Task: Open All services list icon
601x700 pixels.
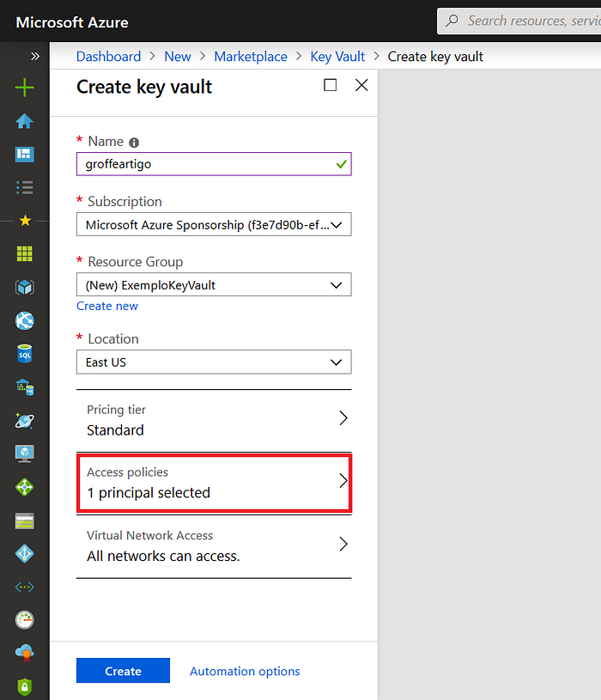Action: [25, 187]
